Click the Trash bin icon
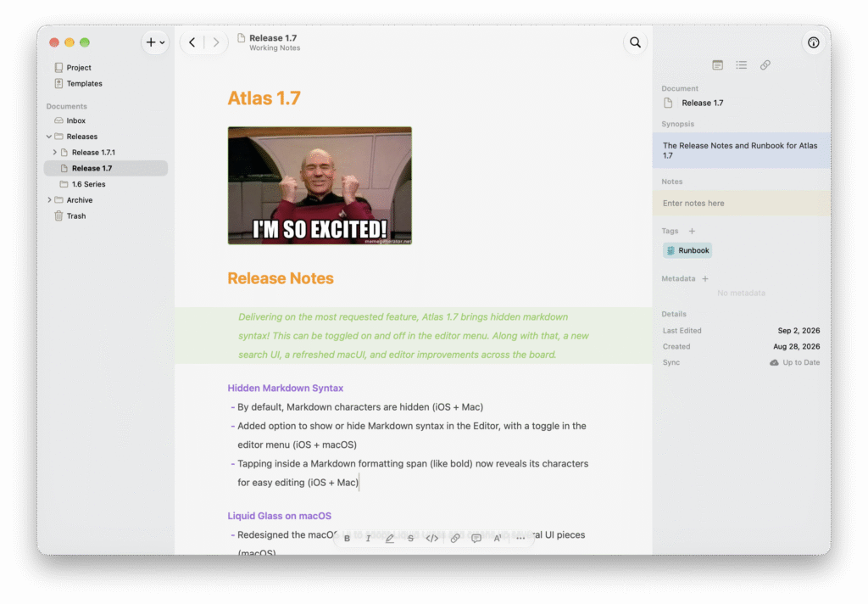The width and height of the screenshot is (868, 604). pos(58,216)
